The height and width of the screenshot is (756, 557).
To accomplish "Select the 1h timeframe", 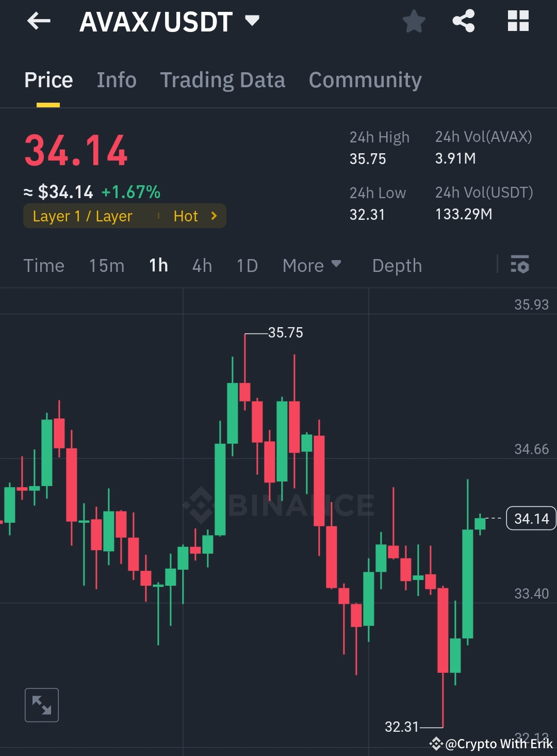I will click(x=158, y=265).
